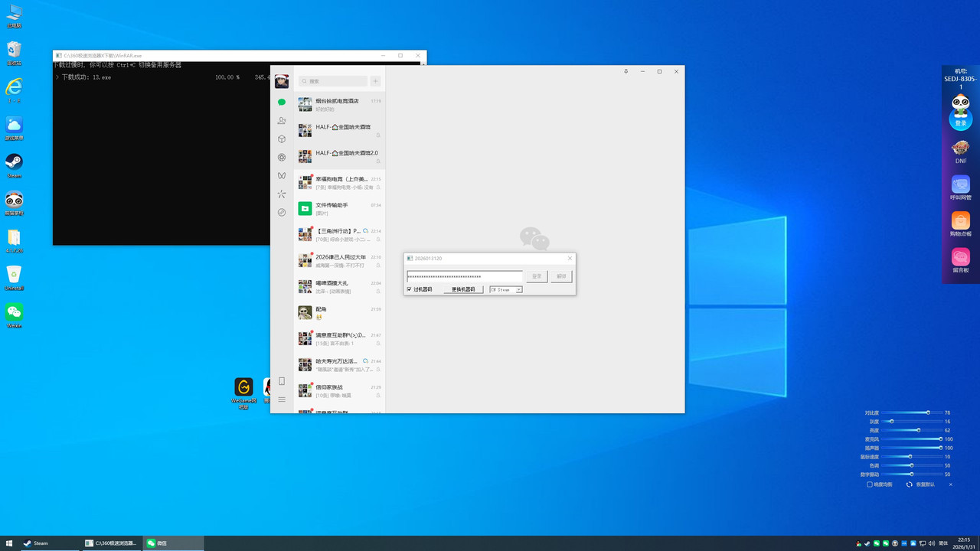Click the 呼叫网管 icon in side panel

(961, 187)
